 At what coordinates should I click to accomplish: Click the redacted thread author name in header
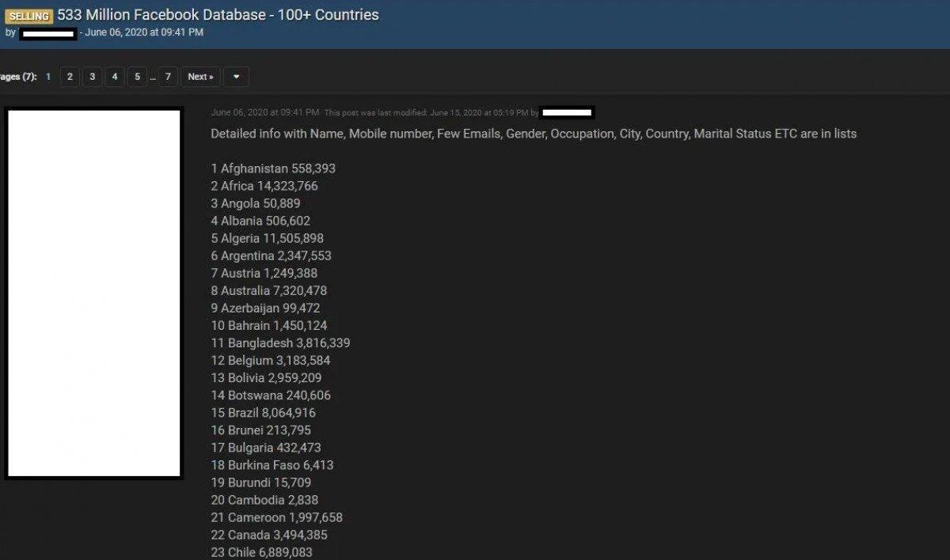point(47,33)
